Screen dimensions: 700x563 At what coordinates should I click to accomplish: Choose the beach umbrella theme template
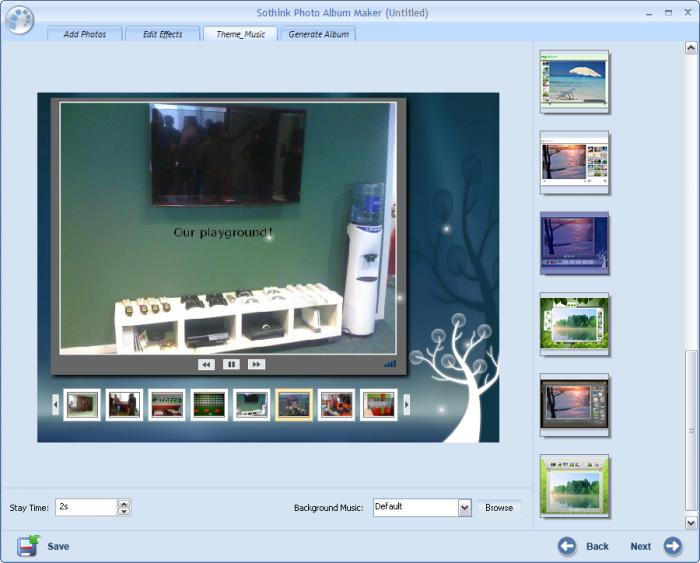pyautogui.click(x=574, y=81)
